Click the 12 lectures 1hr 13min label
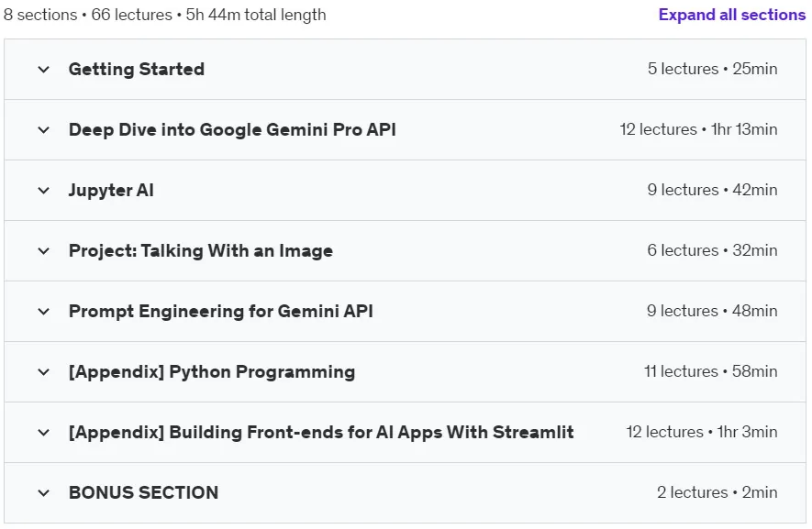This screenshot has height=529, width=812. tap(698, 129)
